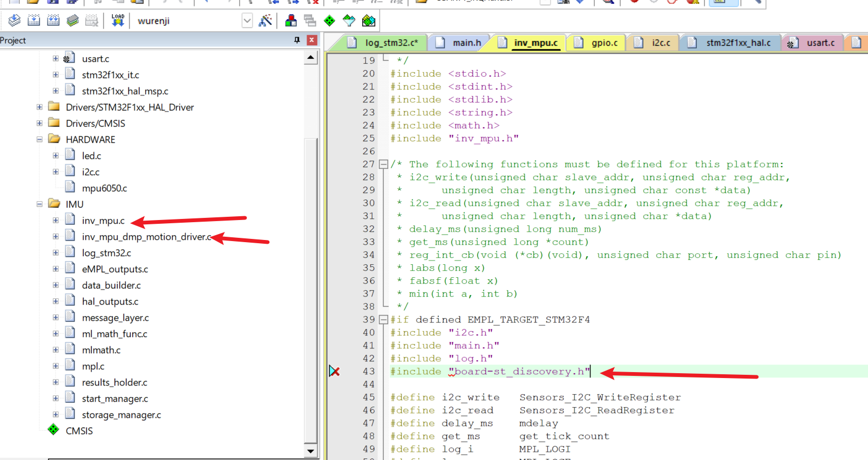Click the error marker beside line 43
The image size is (868, 460).
[x=334, y=371]
